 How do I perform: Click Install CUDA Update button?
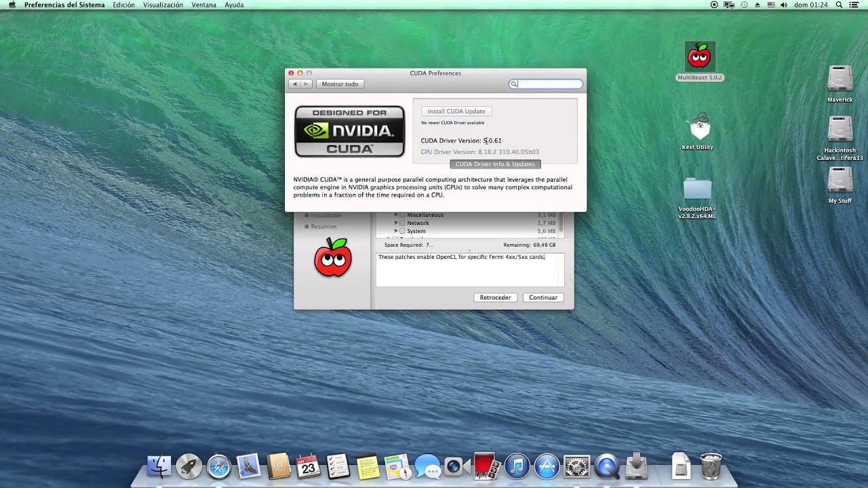(x=456, y=111)
